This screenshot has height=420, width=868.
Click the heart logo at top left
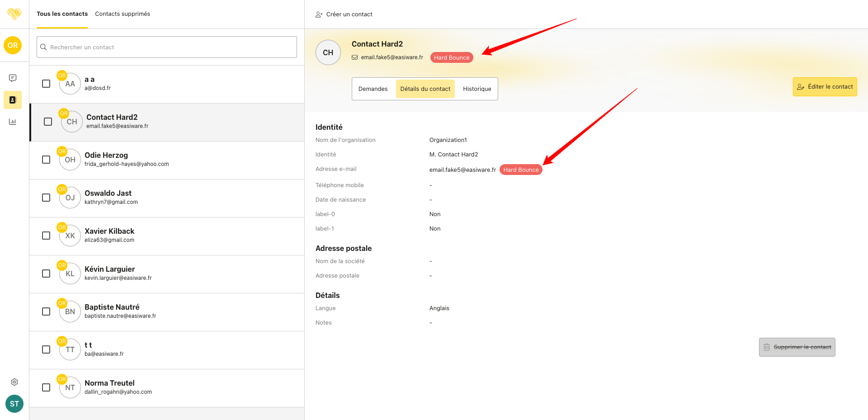coord(14,14)
